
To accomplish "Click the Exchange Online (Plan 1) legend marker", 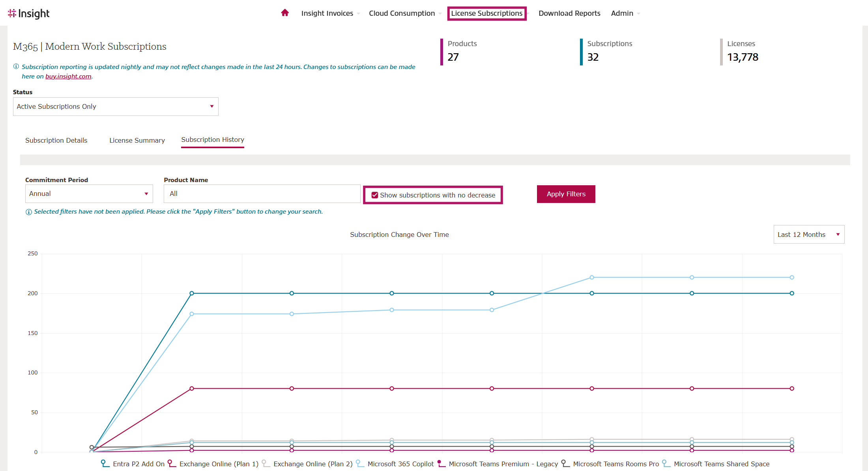I will [172, 464].
